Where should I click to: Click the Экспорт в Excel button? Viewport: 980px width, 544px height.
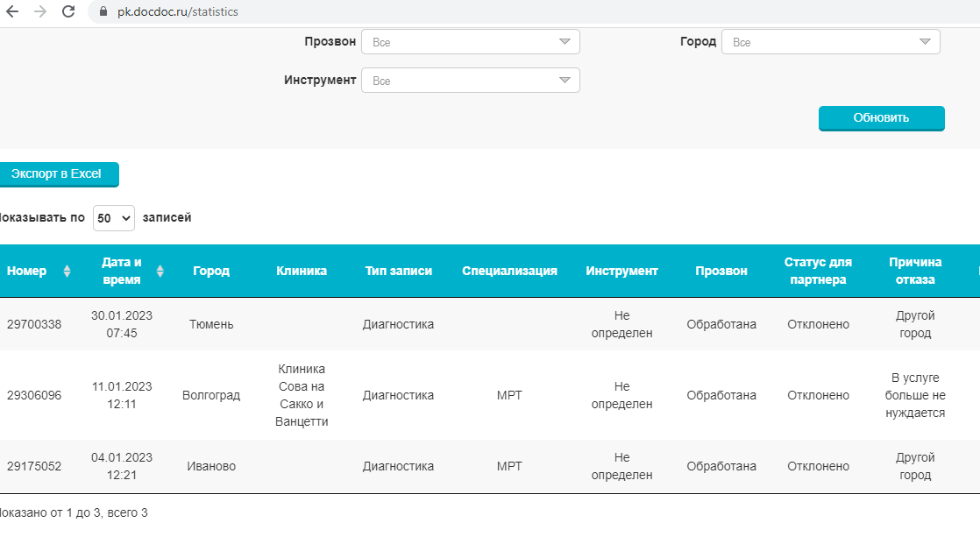[57, 174]
